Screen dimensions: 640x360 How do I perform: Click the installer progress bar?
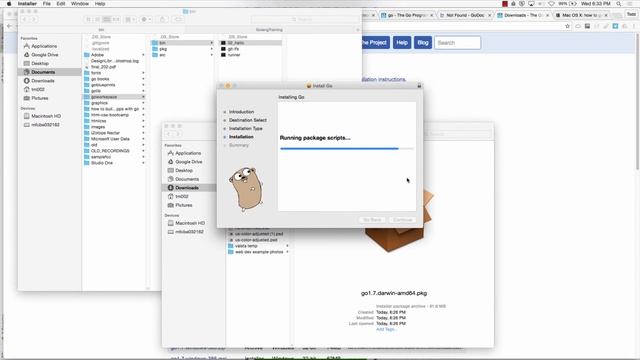pos(347,149)
